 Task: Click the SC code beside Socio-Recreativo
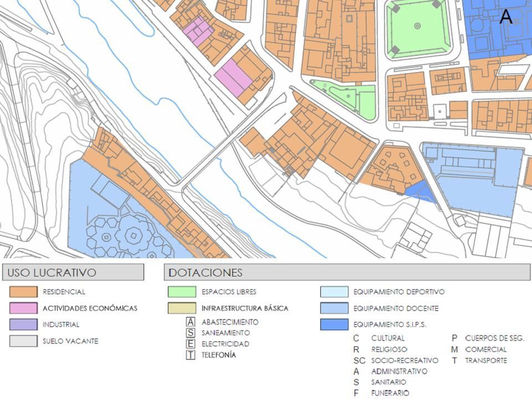pyautogui.click(x=359, y=360)
